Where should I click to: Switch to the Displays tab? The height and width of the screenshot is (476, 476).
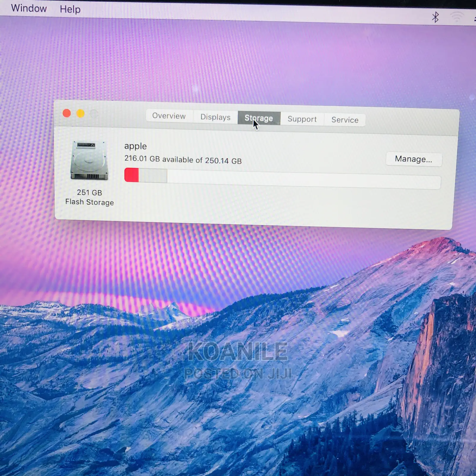point(215,117)
